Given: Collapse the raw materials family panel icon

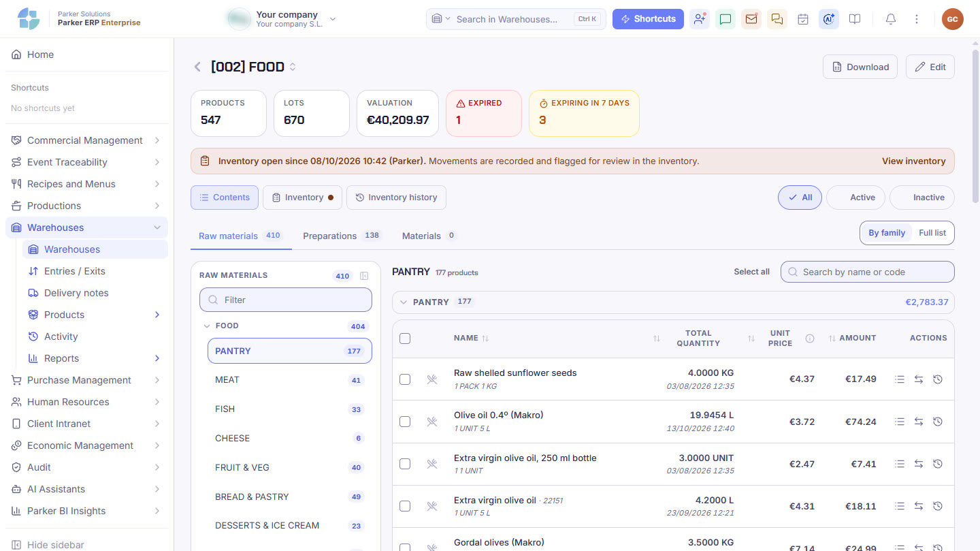Looking at the screenshot, I should (x=364, y=276).
